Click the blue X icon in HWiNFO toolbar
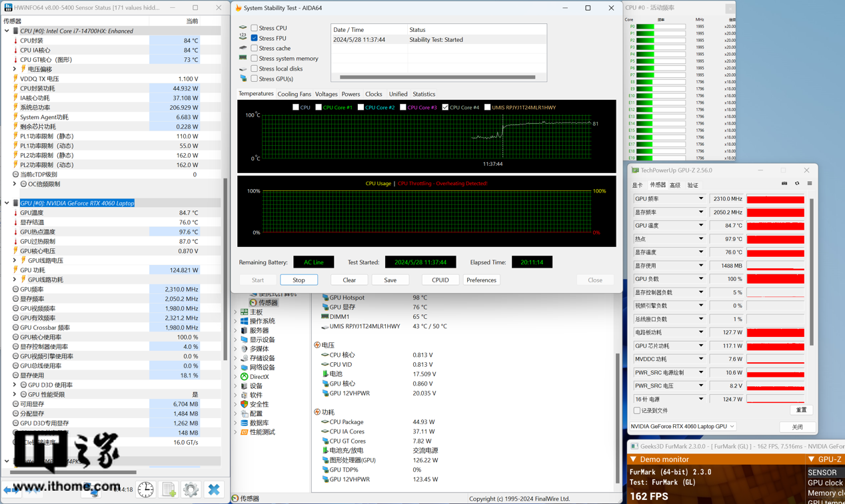 point(214,489)
